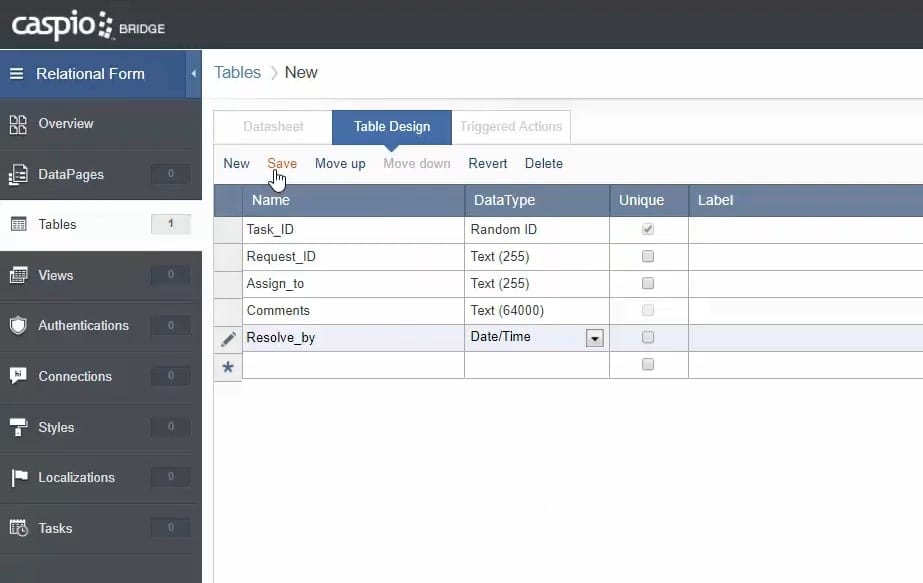923x583 pixels.
Task: Click the Tables breadcrumb link
Action: pos(237,72)
